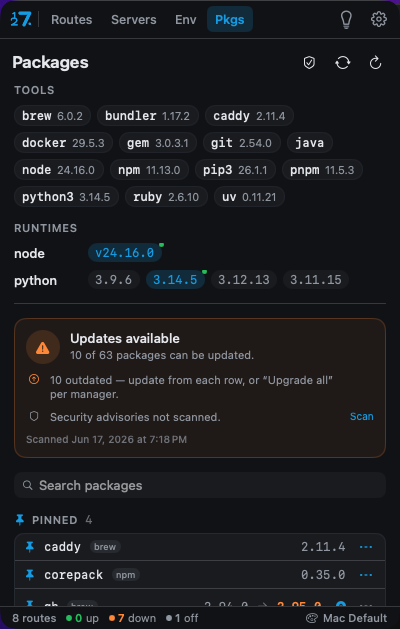This screenshot has width=400, height=629.
Task: Click the pnpm 11.5.3 tool chip
Action: pos(322,170)
